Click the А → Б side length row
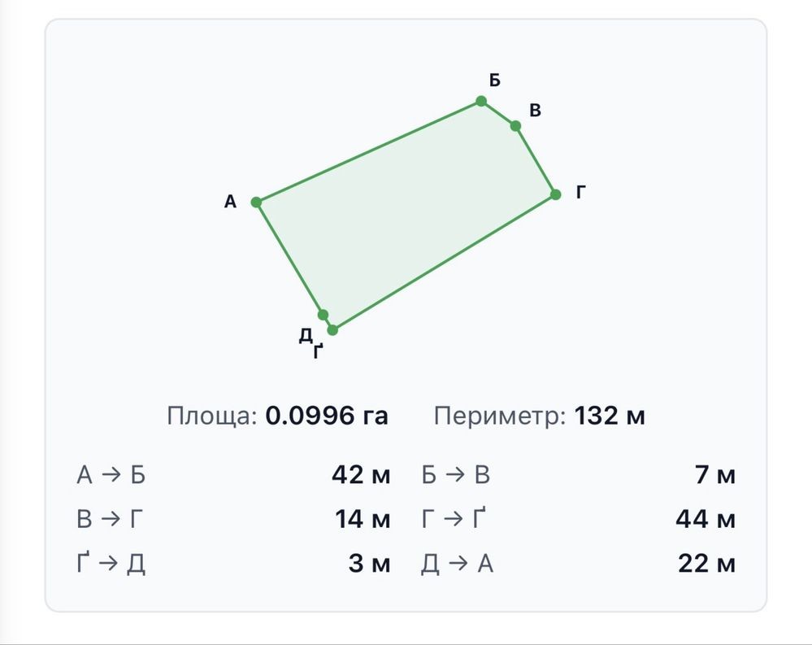The height and width of the screenshot is (645, 812). pyautogui.click(x=233, y=474)
